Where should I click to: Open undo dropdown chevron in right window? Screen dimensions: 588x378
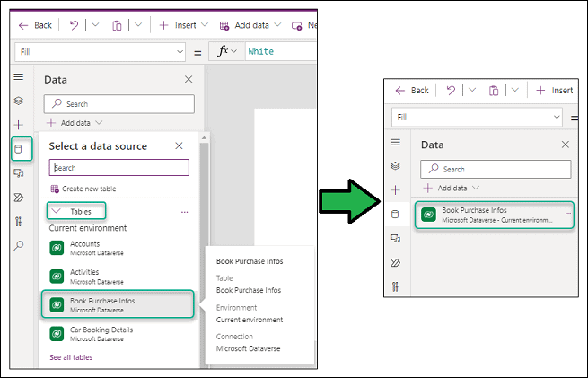pyautogui.click(x=472, y=90)
